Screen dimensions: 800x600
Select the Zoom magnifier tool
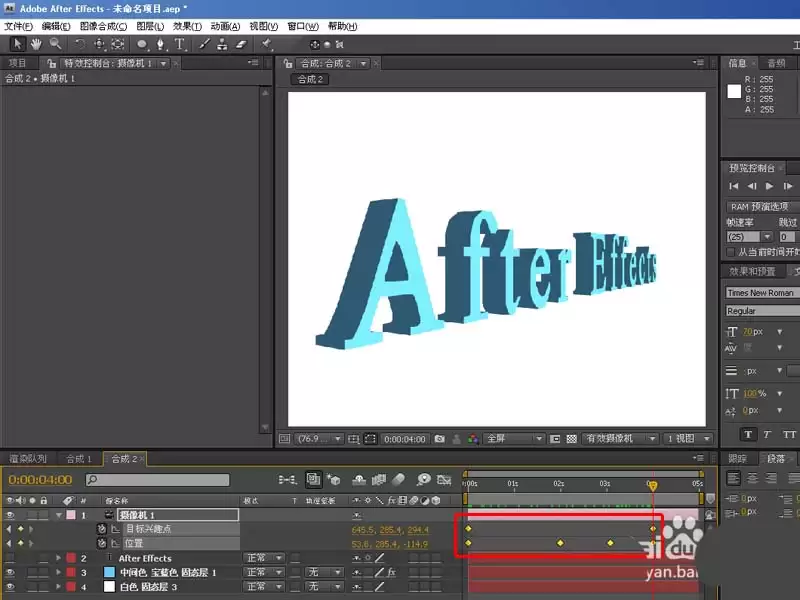(55, 44)
